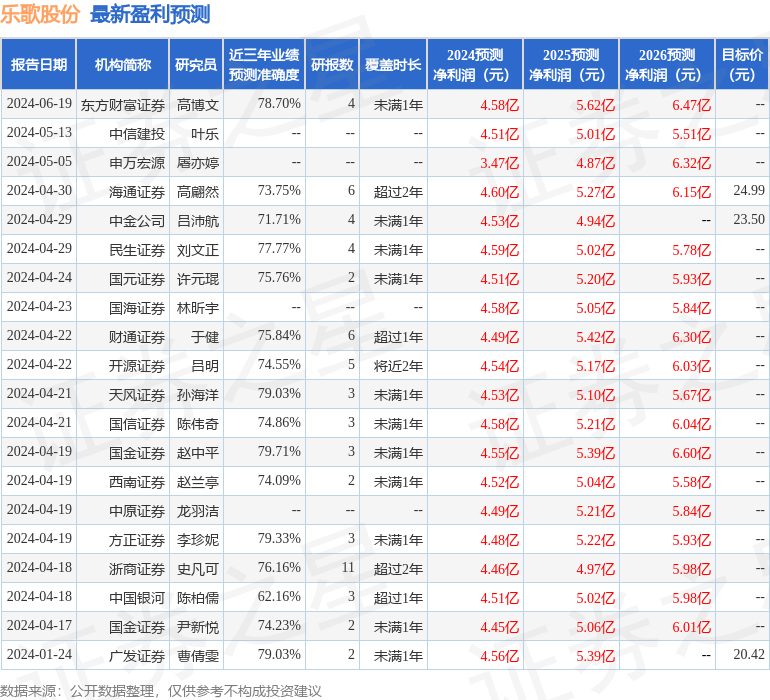Select date cell 2024-05-05
770x700 pixels.
coord(39,162)
